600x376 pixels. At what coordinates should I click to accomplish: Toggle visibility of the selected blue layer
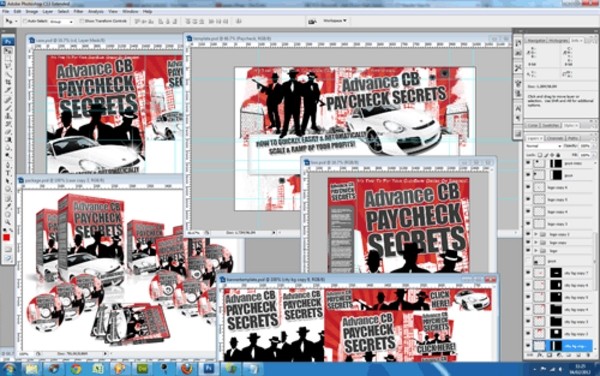[x=528, y=345]
